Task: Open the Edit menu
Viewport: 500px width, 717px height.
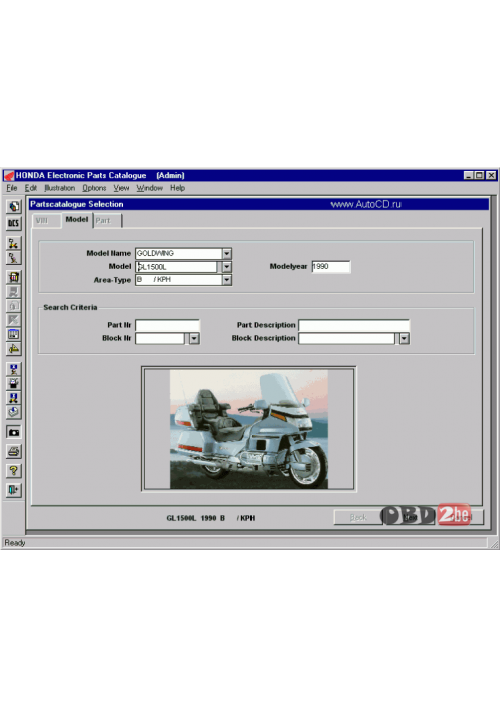Action: pyautogui.click(x=31, y=188)
